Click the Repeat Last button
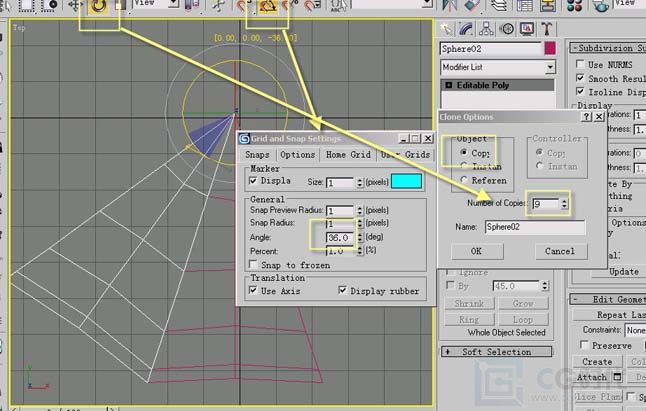646x411 pixels. point(610,315)
